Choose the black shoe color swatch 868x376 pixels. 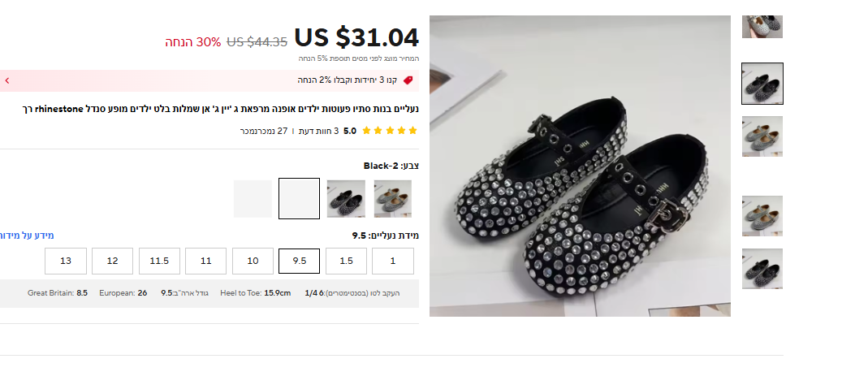(x=346, y=199)
